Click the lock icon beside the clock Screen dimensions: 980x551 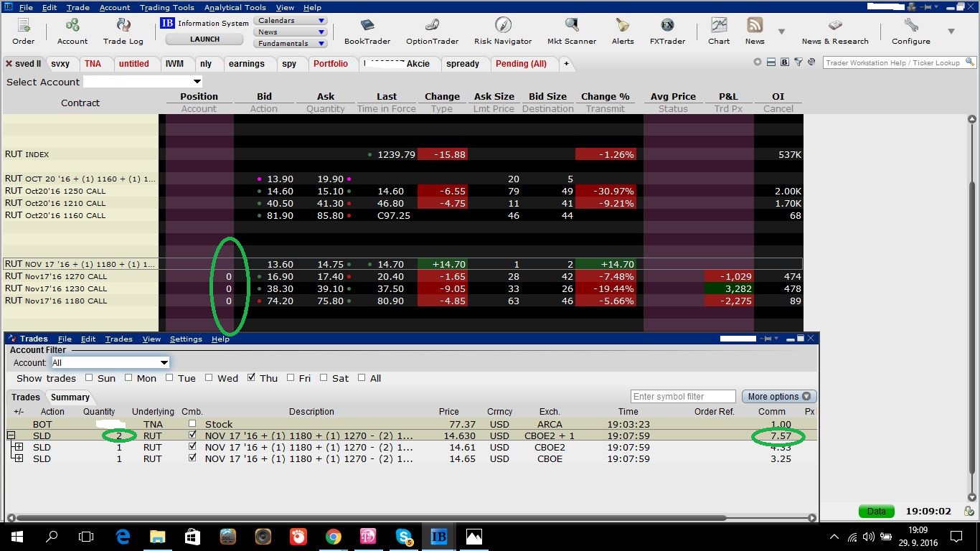point(969,512)
